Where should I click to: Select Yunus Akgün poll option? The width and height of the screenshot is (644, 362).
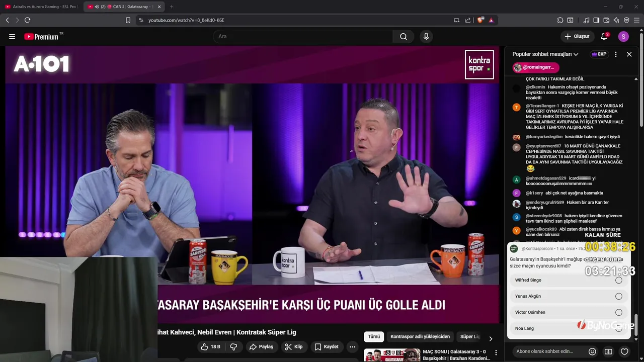click(569, 296)
